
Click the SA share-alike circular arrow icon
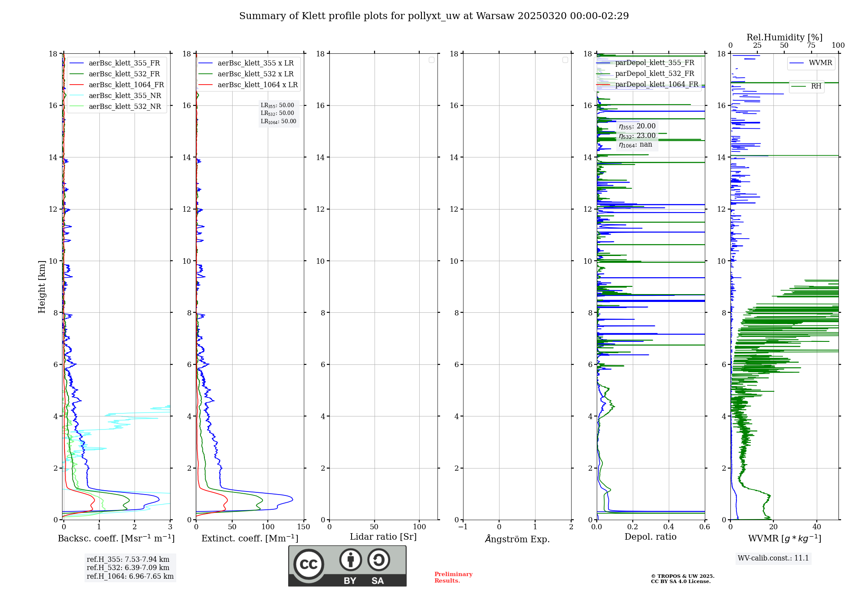(x=378, y=560)
